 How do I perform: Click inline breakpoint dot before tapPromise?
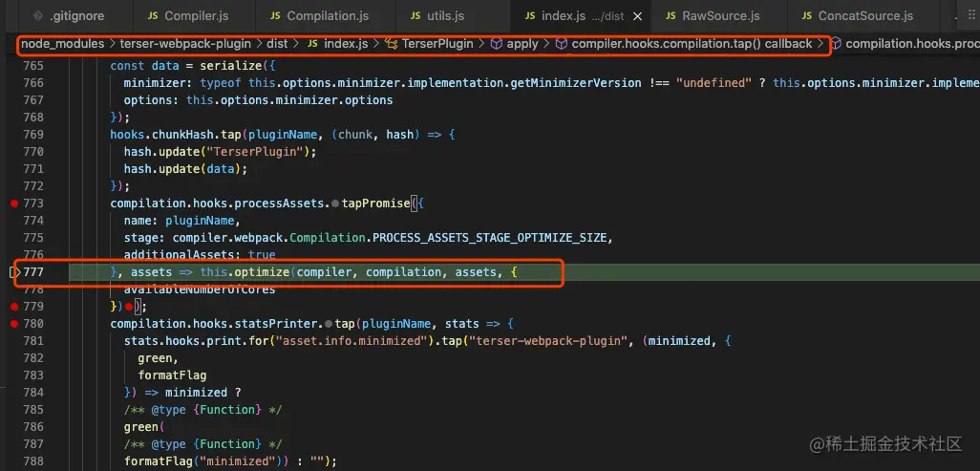[335, 203]
